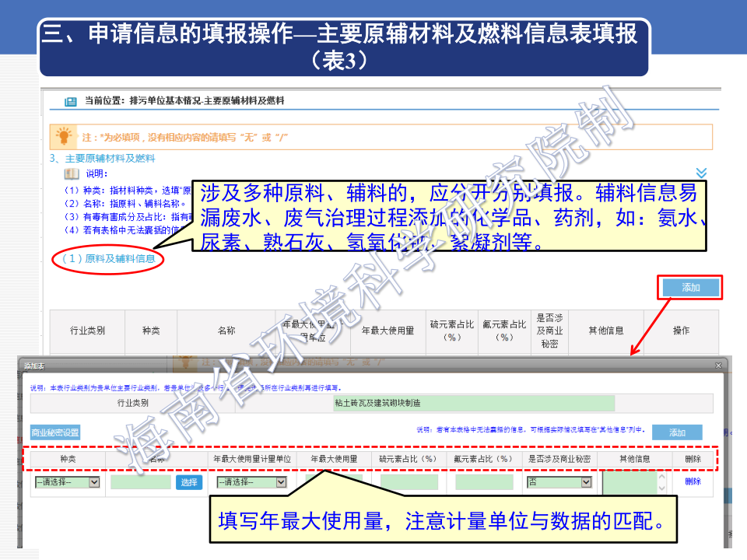Image resolution: width=747 pixels, height=560 pixels.
Task: Click the 行业类别 column header in main table
Action: 87,331
